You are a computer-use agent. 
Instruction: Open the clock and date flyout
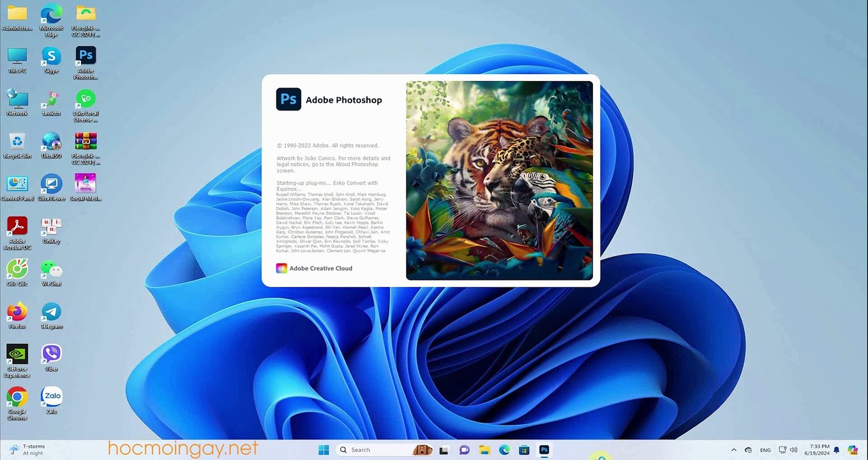[x=819, y=450]
